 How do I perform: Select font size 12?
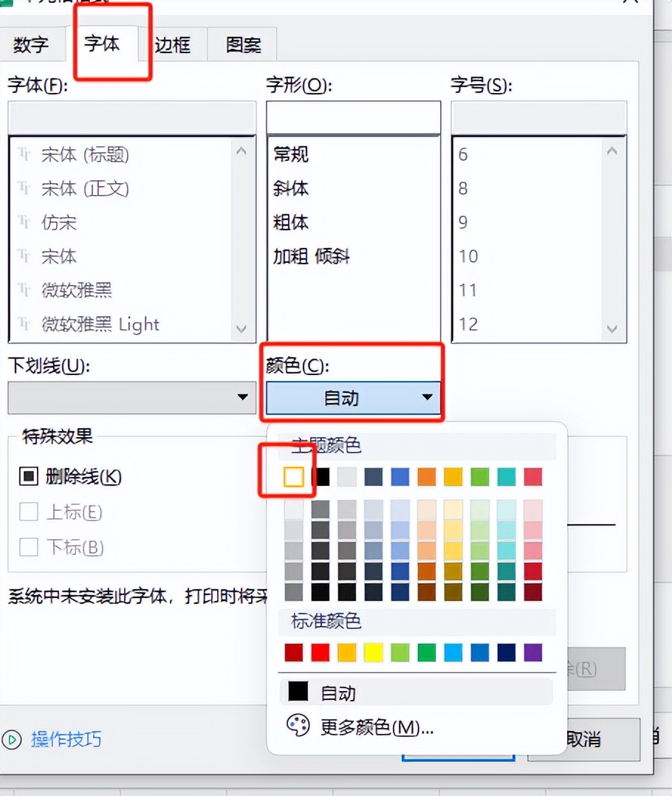pyautogui.click(x=468, y=324)
